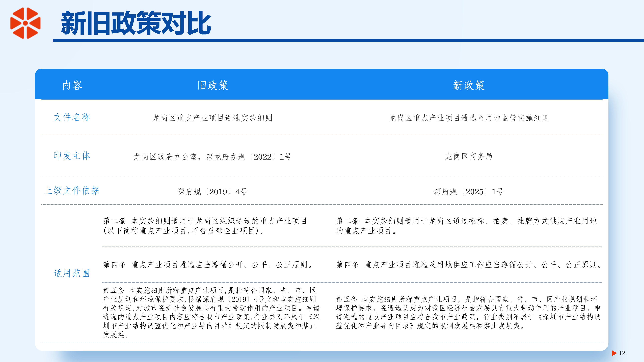Click old policy 第二条 paragraph mentioning 总部企业项目

point(205,226)
